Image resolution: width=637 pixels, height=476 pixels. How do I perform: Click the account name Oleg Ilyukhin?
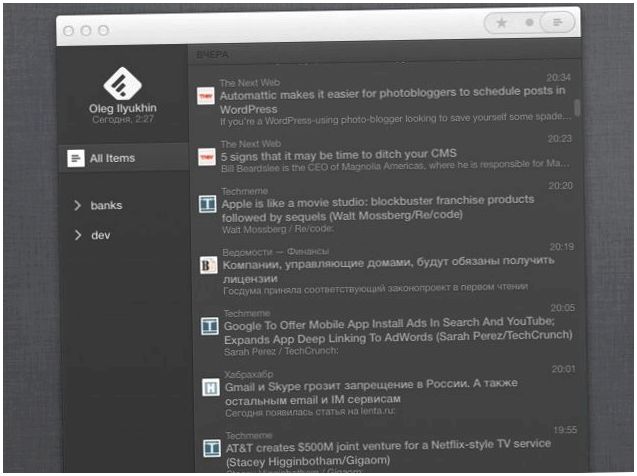coord(123,108)
